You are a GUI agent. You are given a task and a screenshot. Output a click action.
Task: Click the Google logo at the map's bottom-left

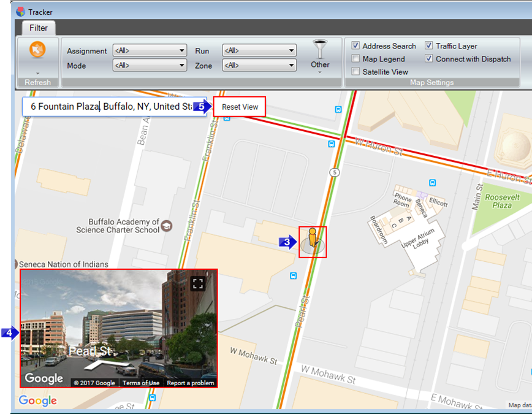coord(37,401)
